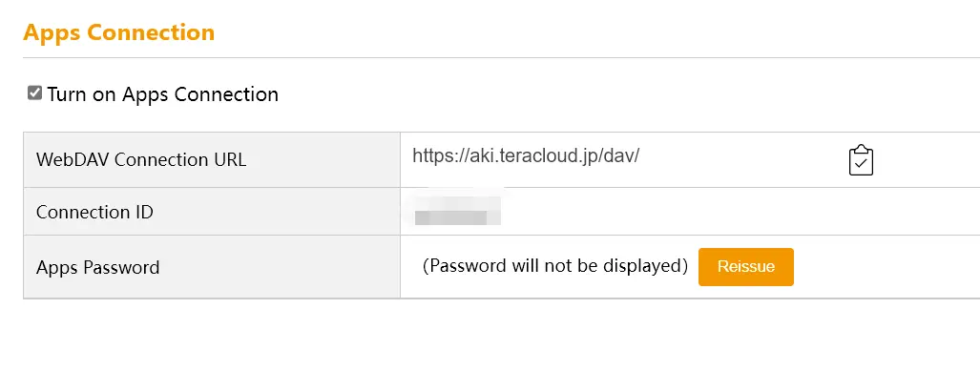
Task: Click the 'ID' text in Connection ID label
Action: [x=143, y=213]
